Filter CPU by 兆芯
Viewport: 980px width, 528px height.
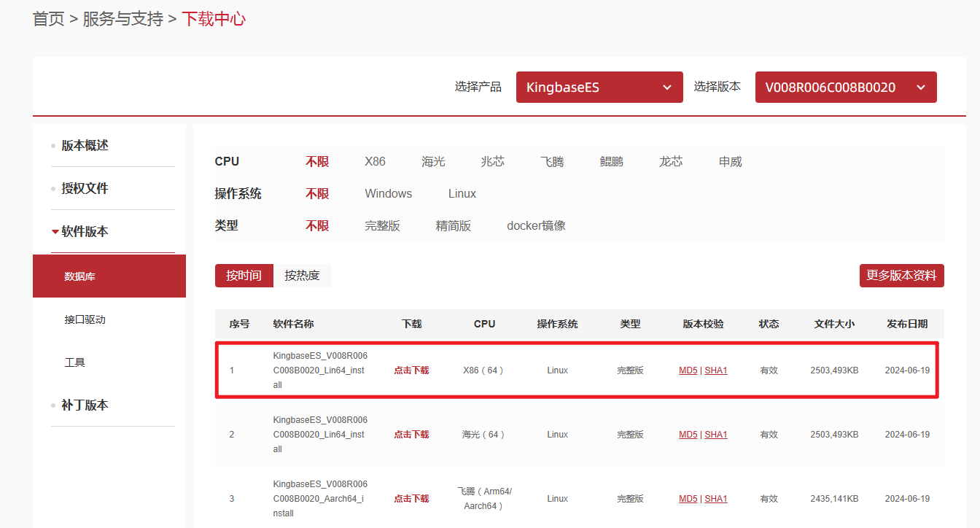click(x=493, y=162)
